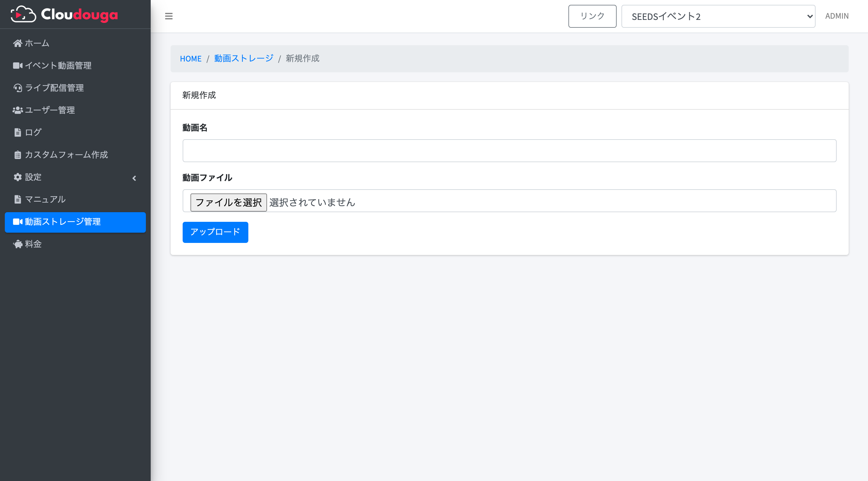Open ライブ配信管理 in sidebar
This screenshot has height=481, width=868.
(x=75, y=88)
